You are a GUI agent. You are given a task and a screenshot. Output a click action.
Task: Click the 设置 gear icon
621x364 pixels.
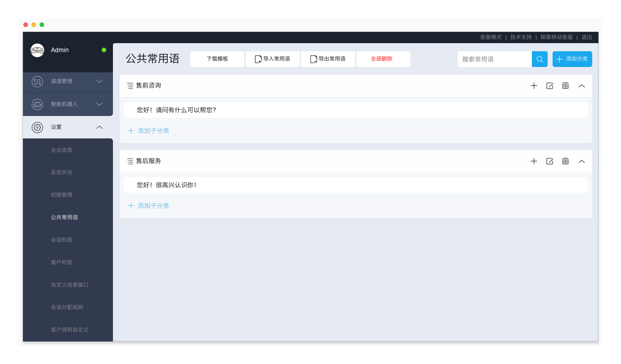(x=37, y=127)
